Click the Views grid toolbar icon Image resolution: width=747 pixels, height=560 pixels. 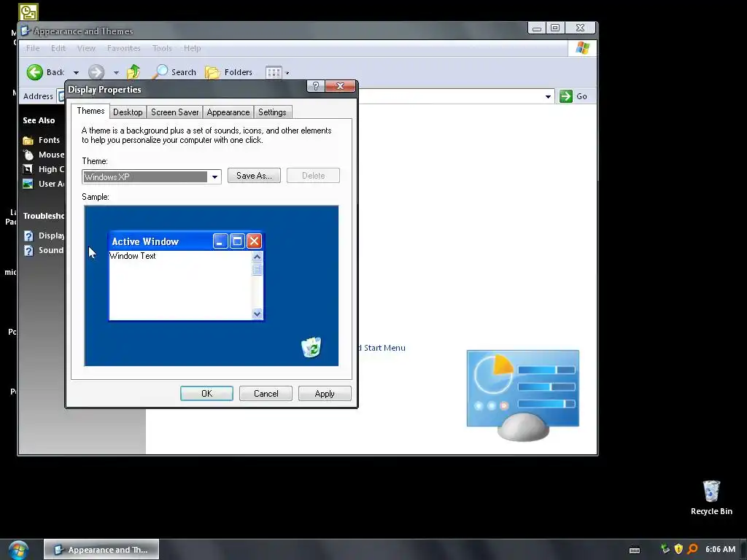[x=274, y=72]
